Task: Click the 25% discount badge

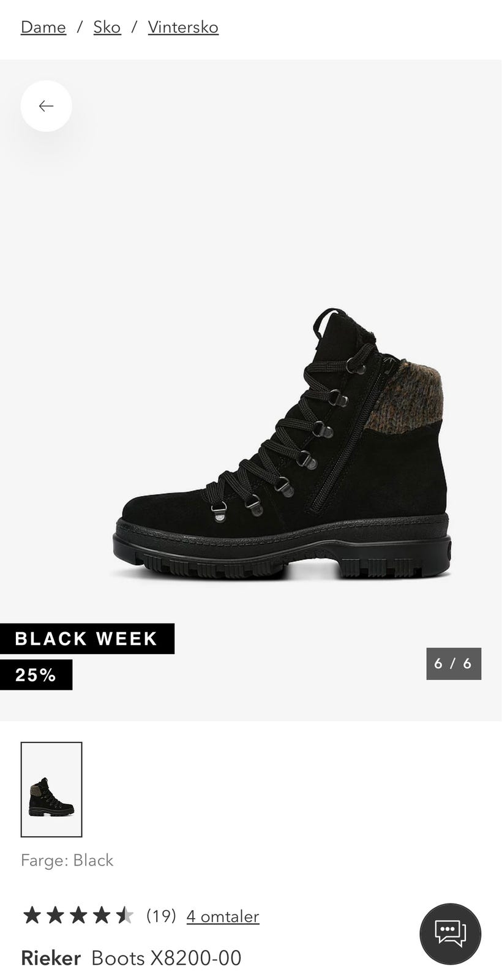Action: point(36,675)
